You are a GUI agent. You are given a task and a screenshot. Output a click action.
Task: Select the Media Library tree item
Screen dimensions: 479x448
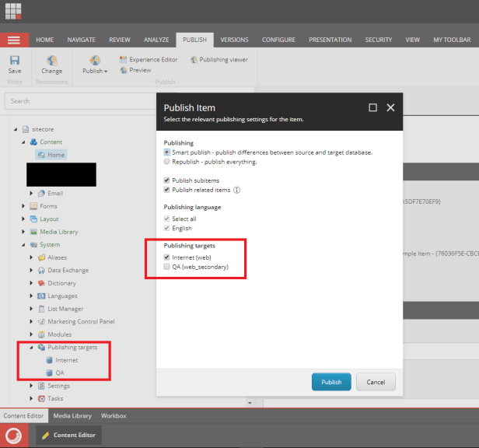(58, 232)
